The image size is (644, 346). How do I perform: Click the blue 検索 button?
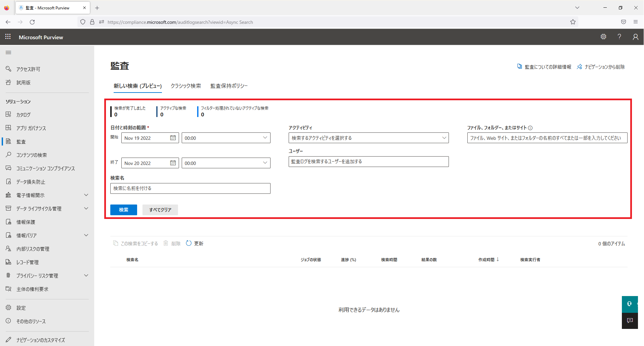(x=123, y=210)
